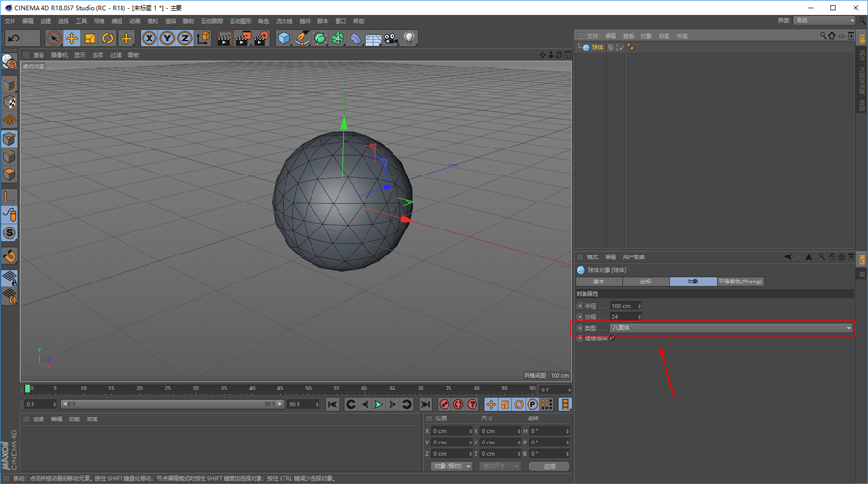Click the Undo arrow icon
Viewport: 868px width, 484px height.
click(x=14, y=39)
